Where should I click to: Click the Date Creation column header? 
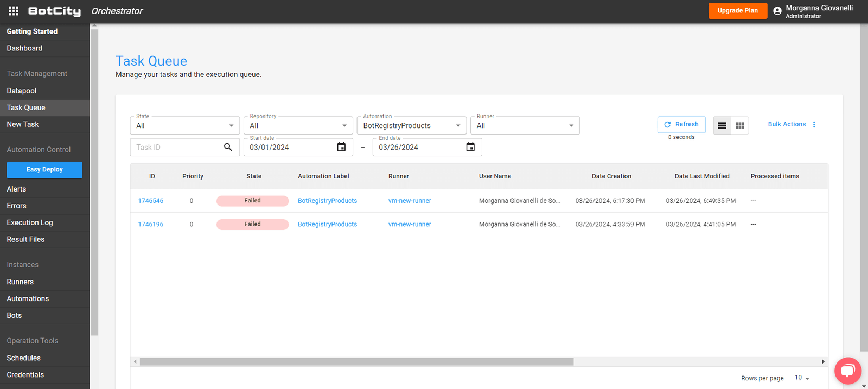pos(611,176)
